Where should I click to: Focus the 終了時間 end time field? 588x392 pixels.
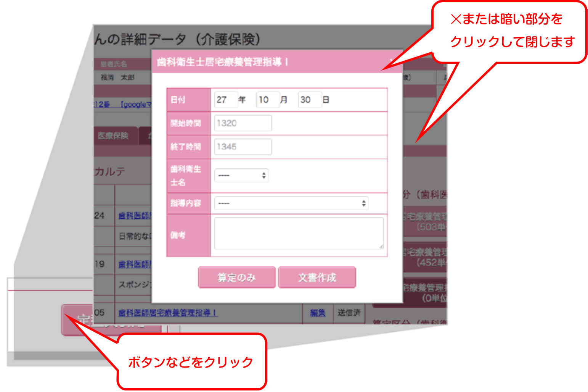[x=243, y=147]
